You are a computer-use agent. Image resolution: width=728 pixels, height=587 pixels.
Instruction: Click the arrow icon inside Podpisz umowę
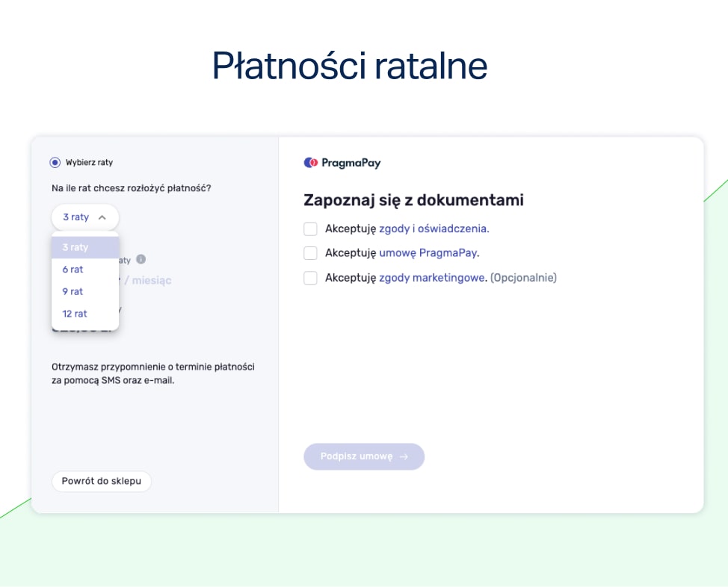404,456
